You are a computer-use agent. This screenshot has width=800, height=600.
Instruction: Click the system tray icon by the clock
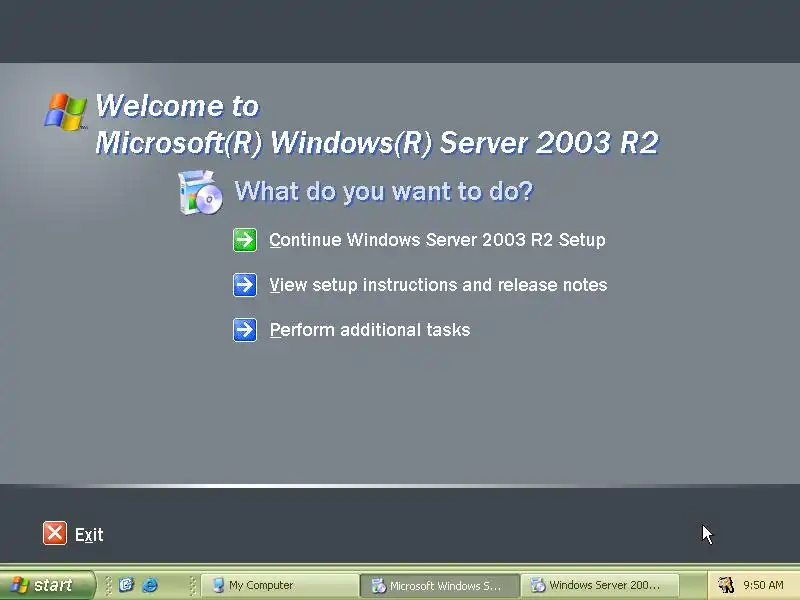click(726, 585)
